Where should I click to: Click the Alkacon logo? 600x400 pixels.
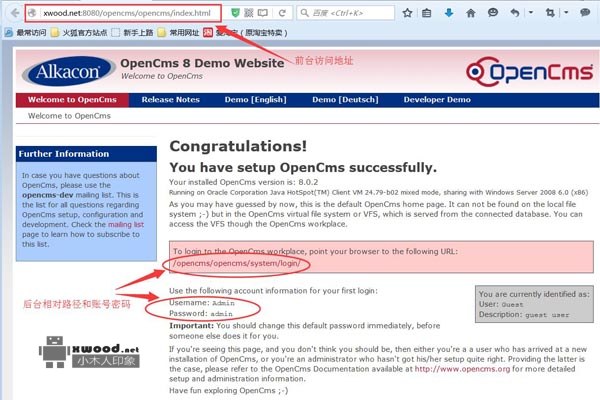[x=68, y=72]
